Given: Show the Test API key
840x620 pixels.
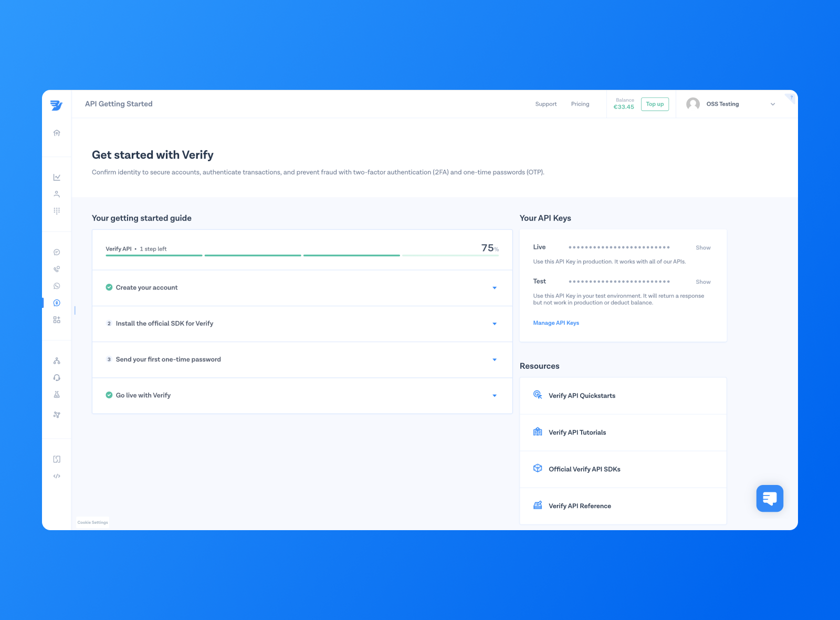Looking at the screenshot, I should click(x=703, y=282).
